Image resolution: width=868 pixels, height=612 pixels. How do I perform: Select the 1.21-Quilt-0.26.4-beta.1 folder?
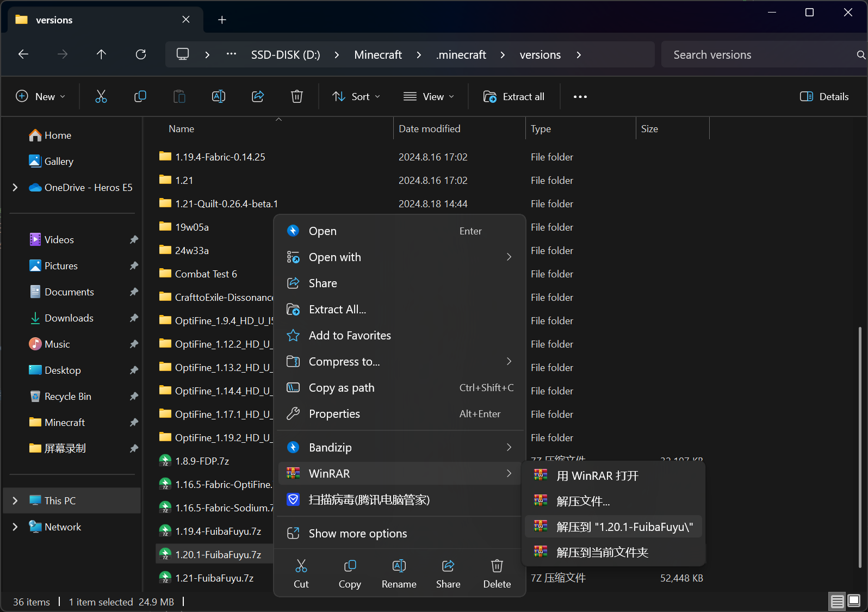[x=226, y=204]
